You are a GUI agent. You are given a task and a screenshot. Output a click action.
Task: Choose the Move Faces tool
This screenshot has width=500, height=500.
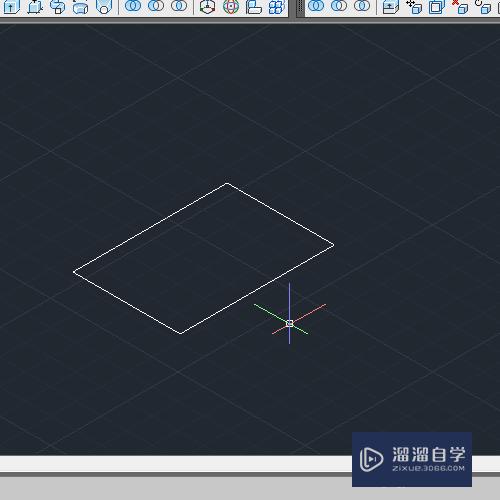(x=414, y=7)
